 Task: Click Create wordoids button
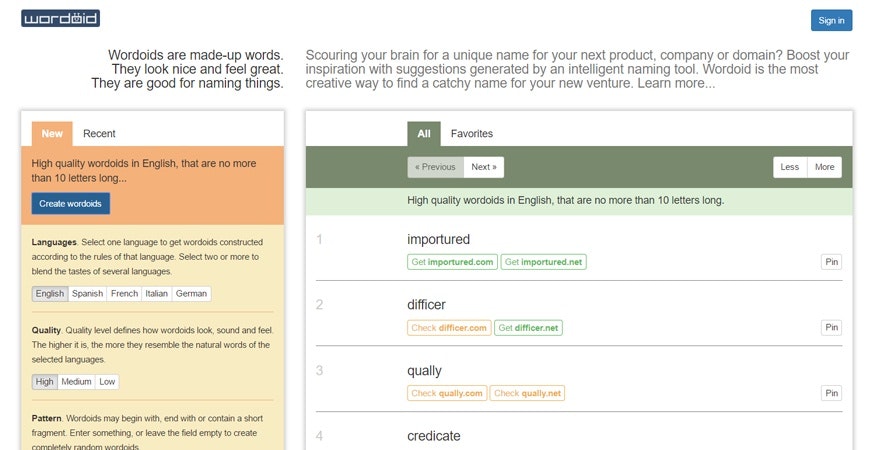(71, 204)
